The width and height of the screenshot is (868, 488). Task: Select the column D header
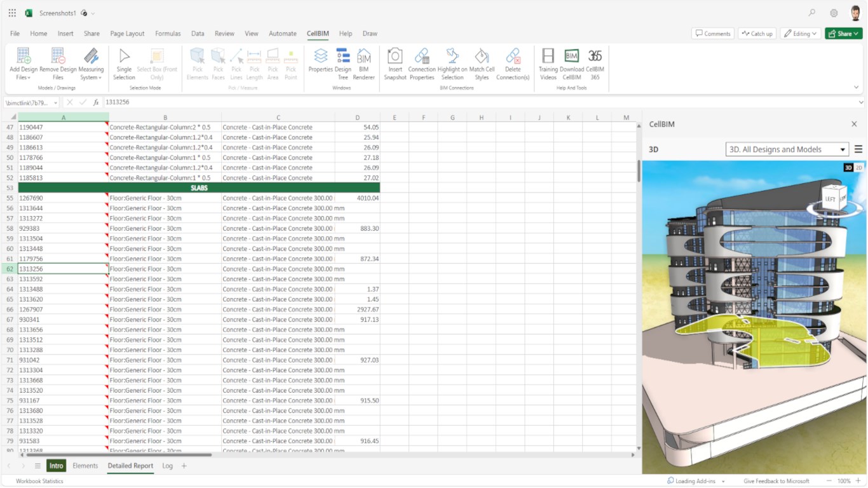pyautogui.click(x=358, y=118)
